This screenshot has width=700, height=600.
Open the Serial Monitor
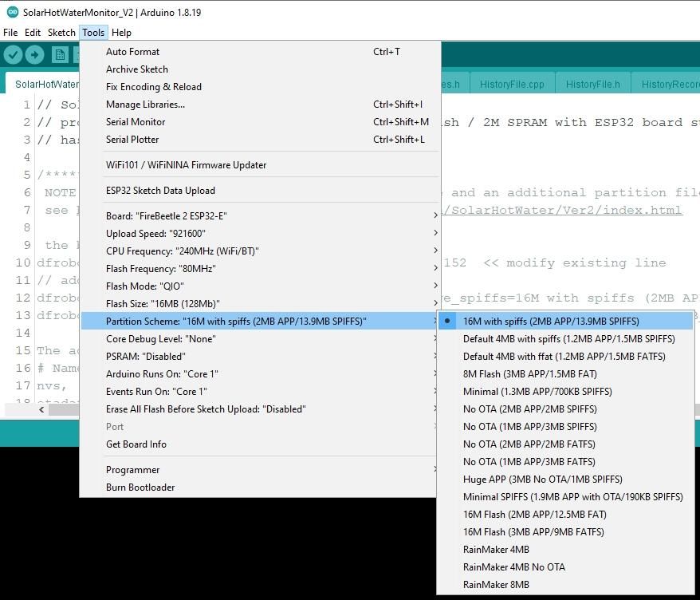point(259,122)
